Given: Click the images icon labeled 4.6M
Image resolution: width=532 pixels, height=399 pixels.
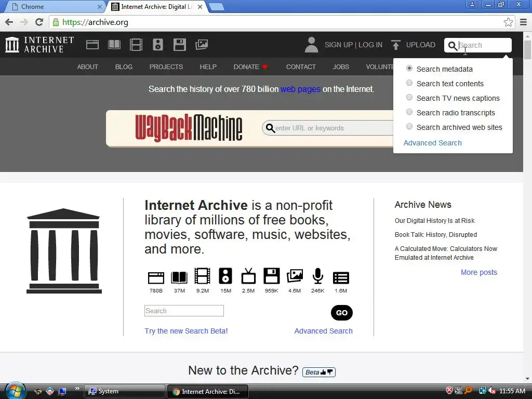Looking at the screenshot, I should [x=295, y=276].
